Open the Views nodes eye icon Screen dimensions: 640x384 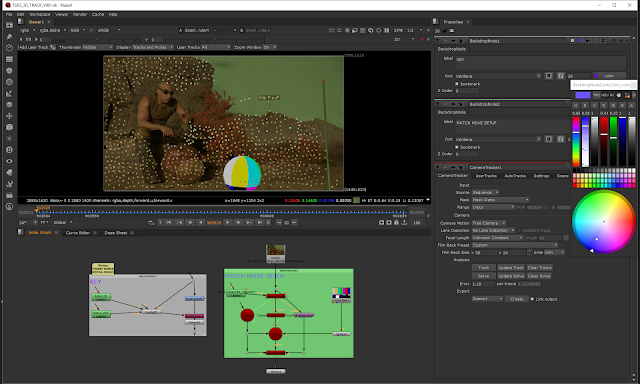[9, 161]
